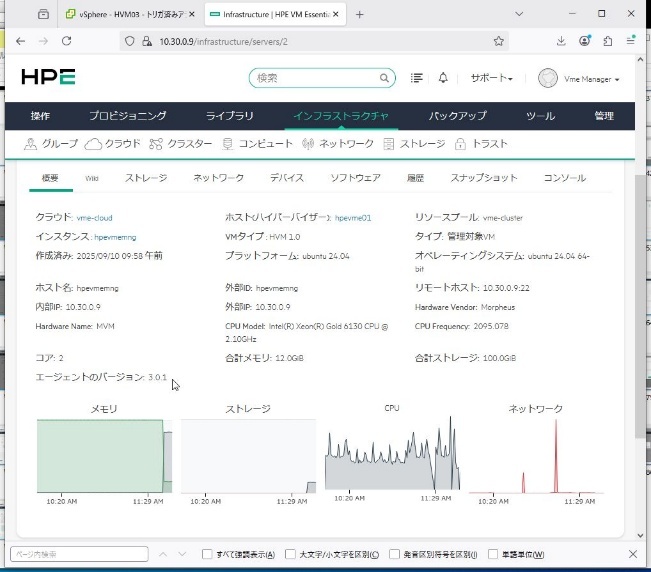The width and height of the screenshot is (651, 572).
Task: Open the browser downloads icon
Action: [561, 41]
